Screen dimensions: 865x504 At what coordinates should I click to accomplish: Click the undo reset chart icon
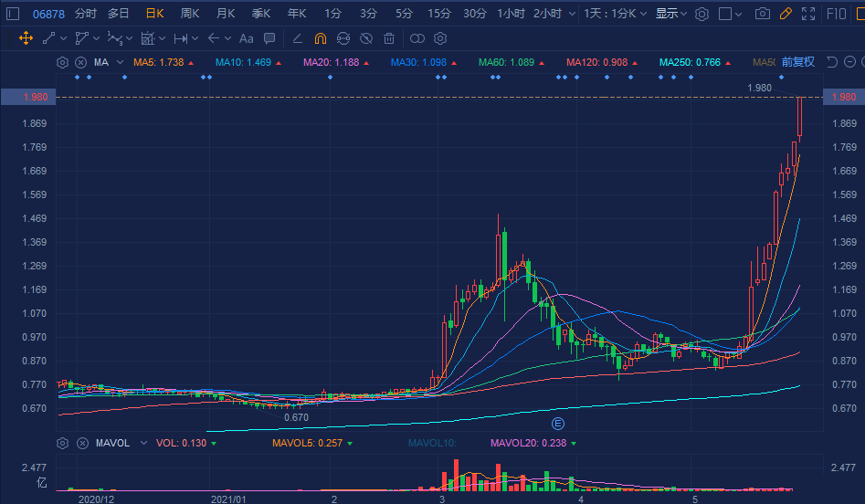click(x=832, y=62)
